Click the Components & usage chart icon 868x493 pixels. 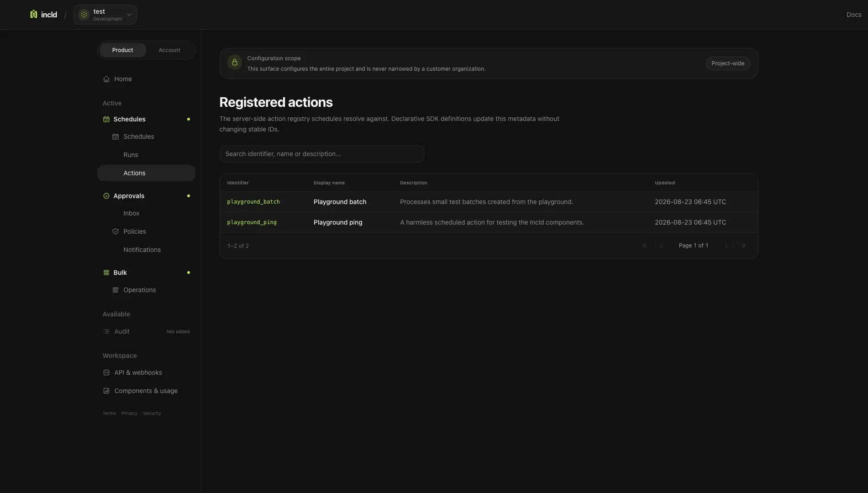106,391
